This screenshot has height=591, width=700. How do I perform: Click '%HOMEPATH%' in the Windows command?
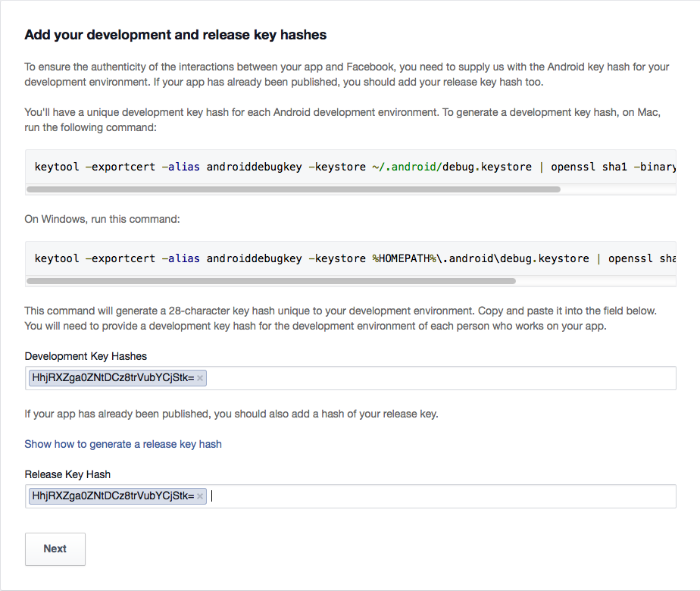point(405,258)
